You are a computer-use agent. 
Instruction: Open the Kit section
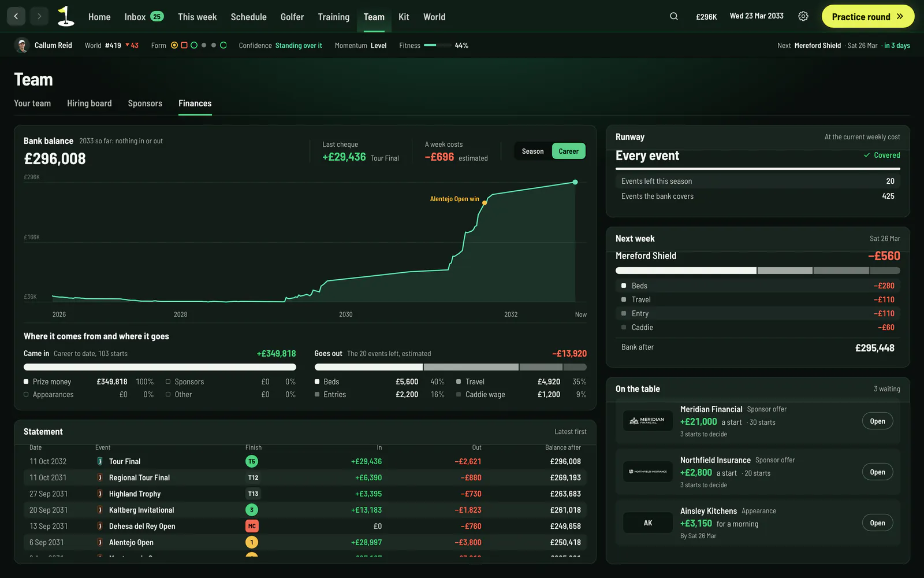click(404, 17)
